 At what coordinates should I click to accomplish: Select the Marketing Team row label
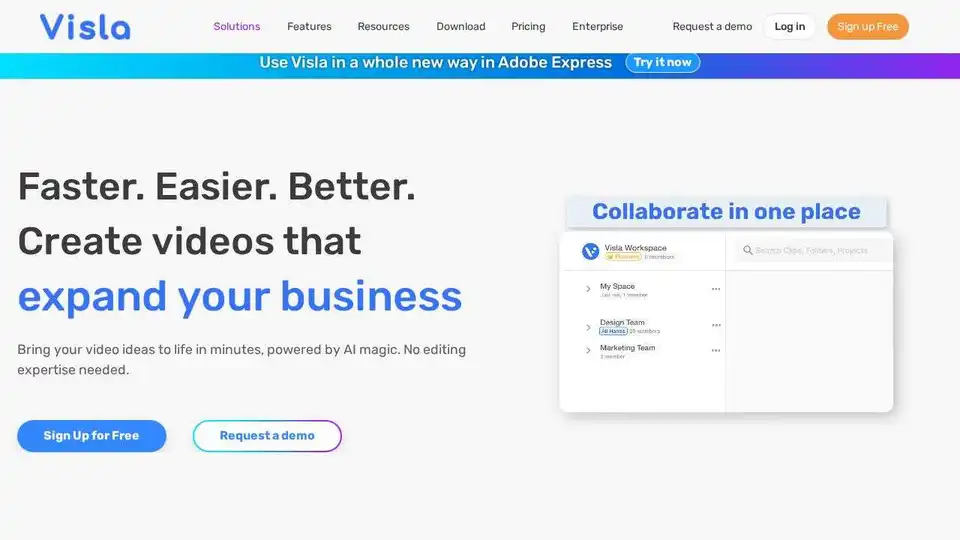point(628,348)
